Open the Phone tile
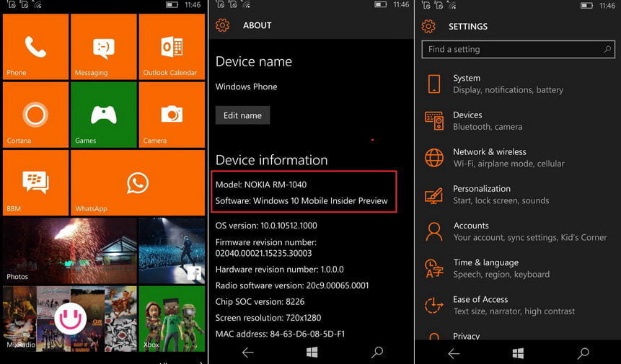621x364 pixels. 35,47
